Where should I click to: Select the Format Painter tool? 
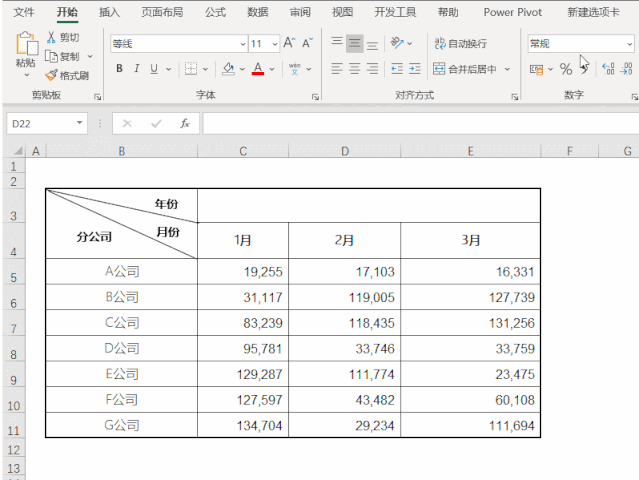[x=51, y=75]
